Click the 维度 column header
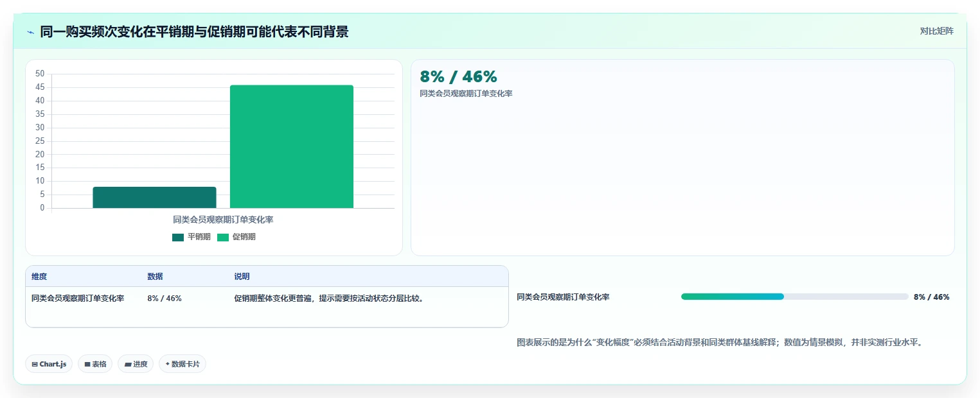Viewport: 980px width, 398px height. click(39, 277)
